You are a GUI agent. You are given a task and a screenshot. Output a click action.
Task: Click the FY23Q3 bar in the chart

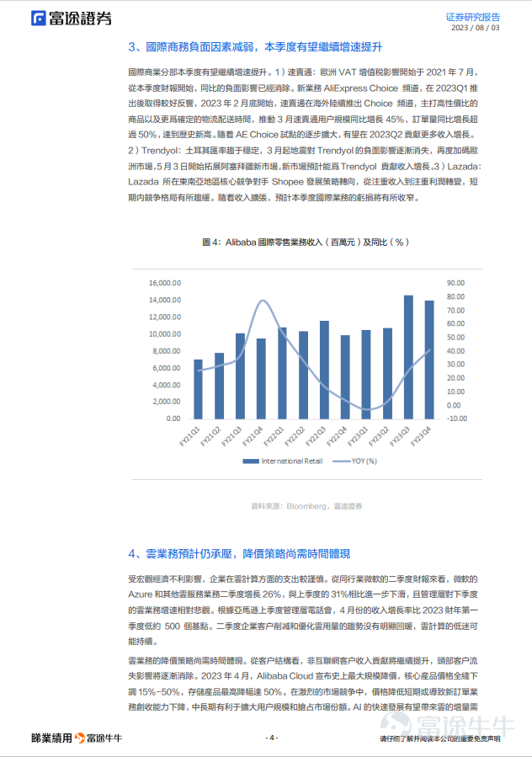[x=408, y=357]
